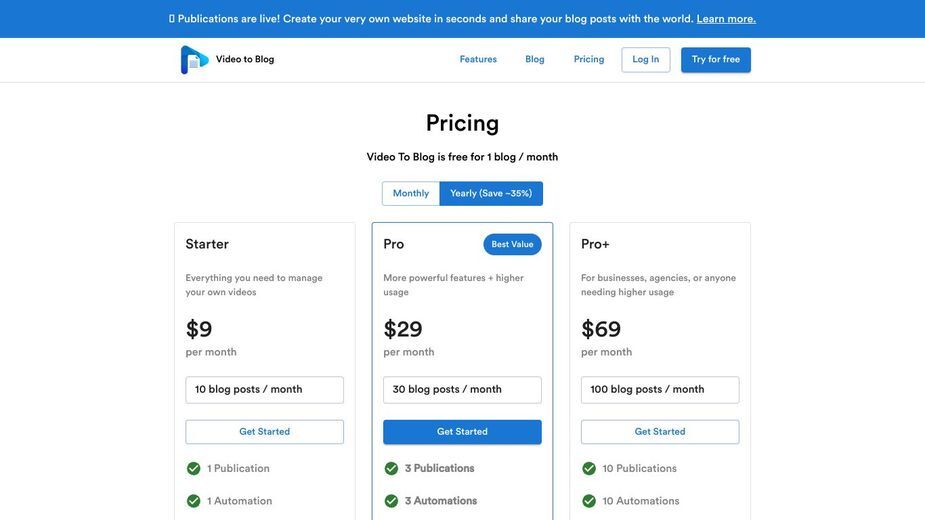Click the Video to Blog logo icon
Viewport: 925px width, 520px height.
coord(194,60)
